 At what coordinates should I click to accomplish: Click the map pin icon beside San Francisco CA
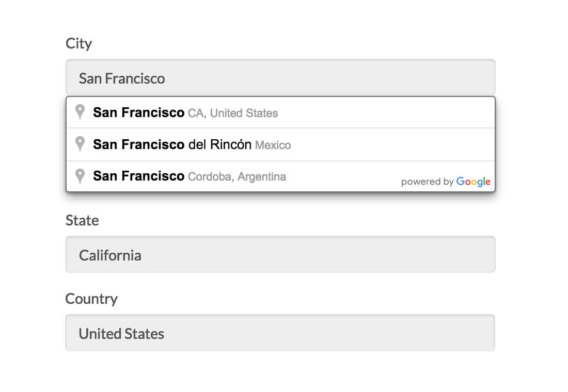click(81, 112)
